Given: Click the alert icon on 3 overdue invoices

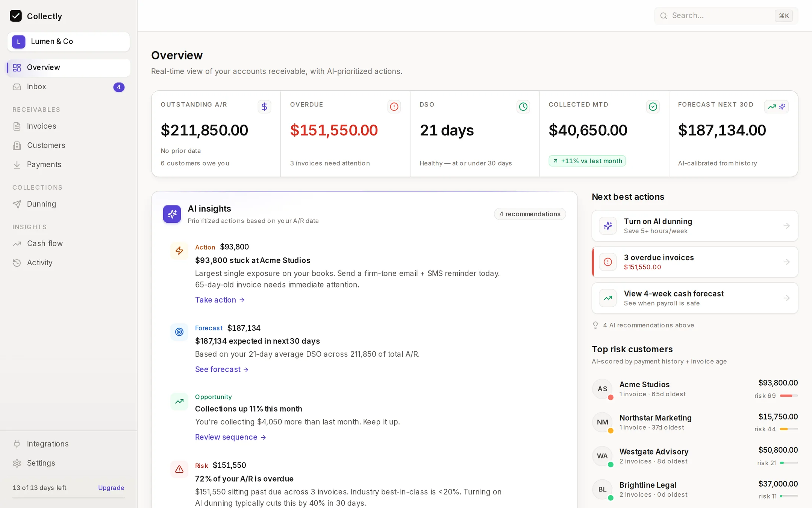Looking at the screenshot, I should (x=608, y=262).
